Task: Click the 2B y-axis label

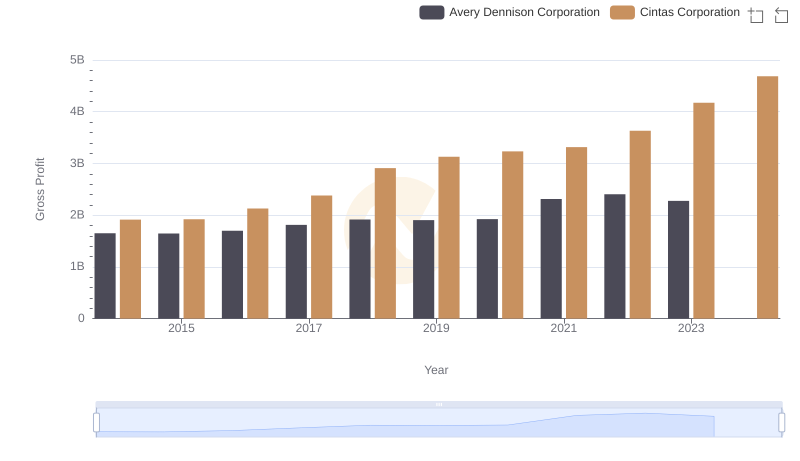Action: tap(77, 215)
